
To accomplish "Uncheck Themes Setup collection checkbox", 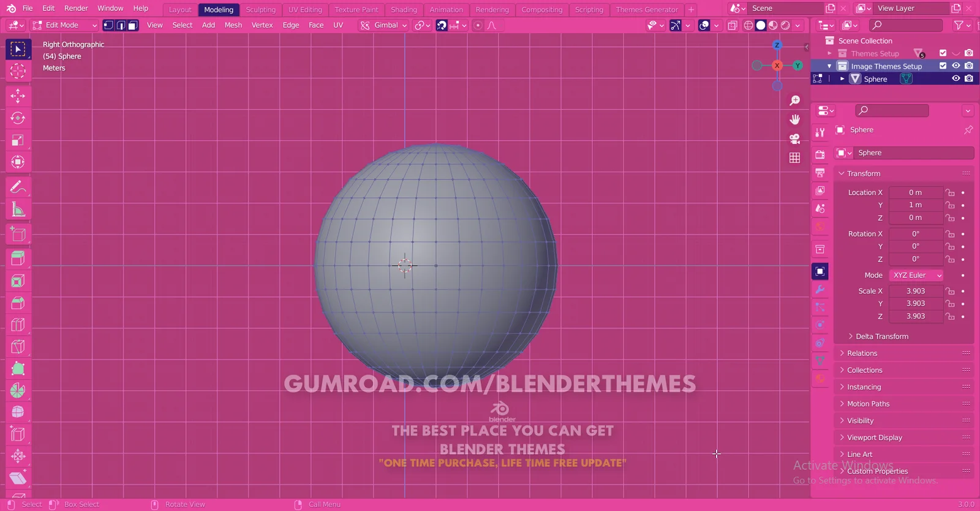I will click(943, 53).
